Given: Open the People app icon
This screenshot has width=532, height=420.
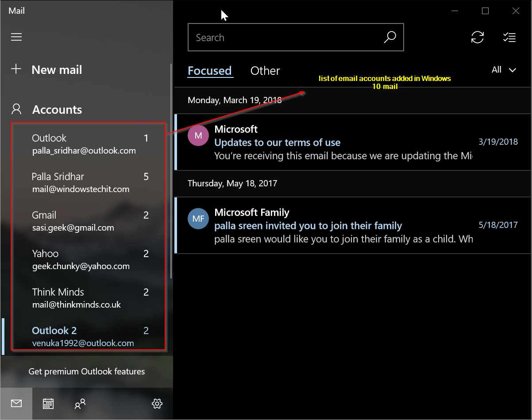Looking at the screenshot, I should [x=80, y=404].
